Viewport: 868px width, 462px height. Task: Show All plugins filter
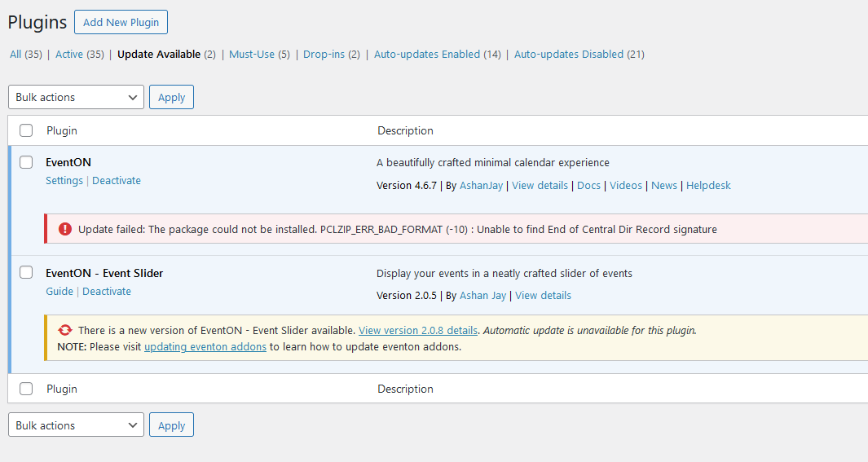tap(15, 55)
